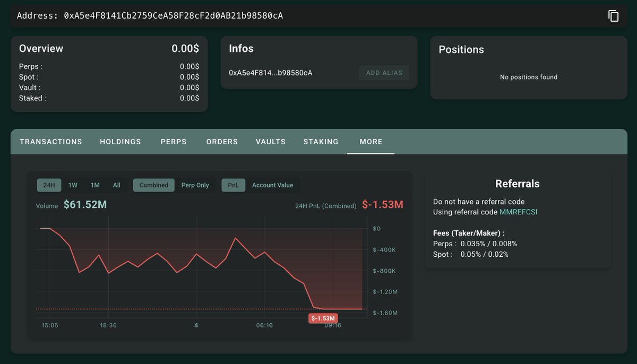637x364 pixels.
Task: Open the TRANSACTIONS tab
Action: 51,142
